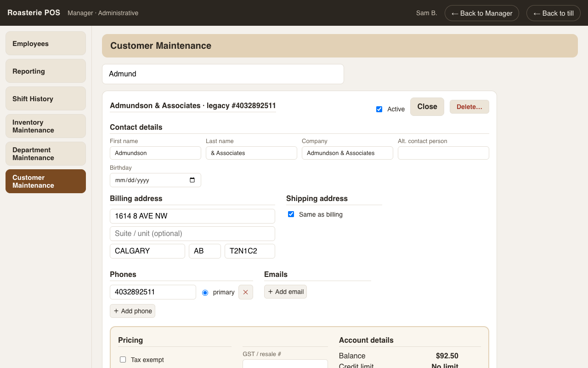Edit the billing street 1614 8 AVE NW
The image size is (588, 368).
pyautogui.click(x=192, y=216)
